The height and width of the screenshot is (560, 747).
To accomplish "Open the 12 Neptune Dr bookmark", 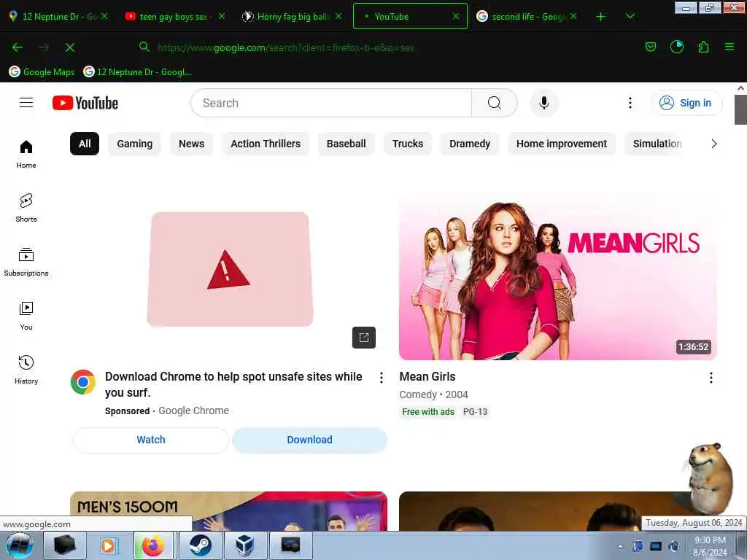I will tap(137, 72).
